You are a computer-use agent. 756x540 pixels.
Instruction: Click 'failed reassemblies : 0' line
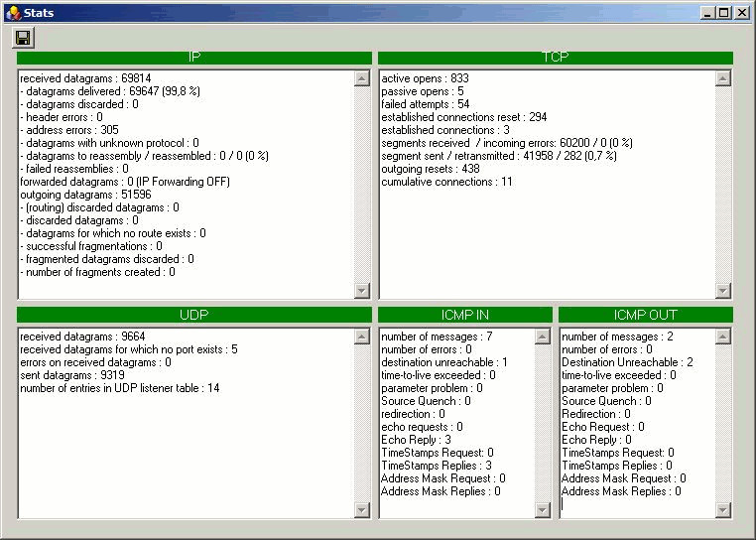pyautogui.click(x=74, y=169)
